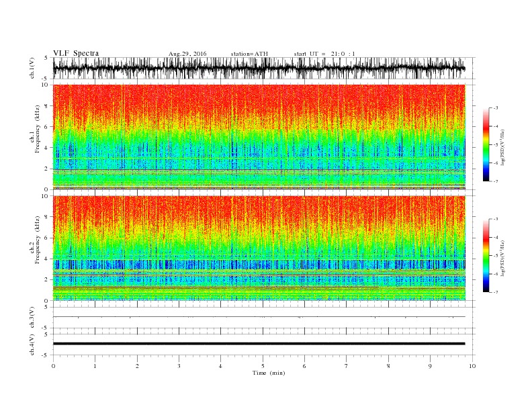532x411 pixels.
Task: Click the ch.2 spectrogram color bar
Action: click(x=486, y=255)
